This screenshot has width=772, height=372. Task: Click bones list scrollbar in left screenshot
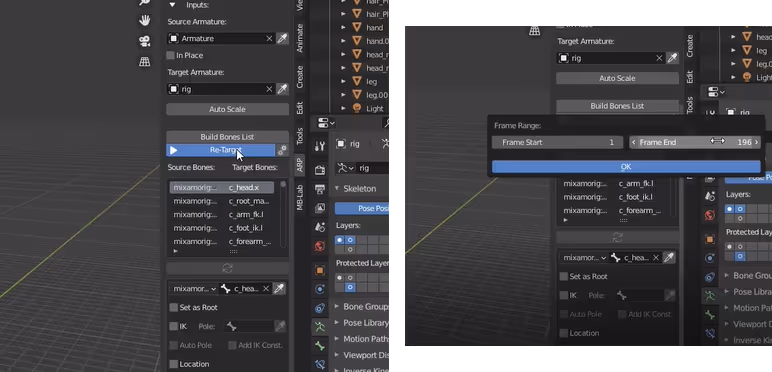pyautogui.click(x=283, y=214)
